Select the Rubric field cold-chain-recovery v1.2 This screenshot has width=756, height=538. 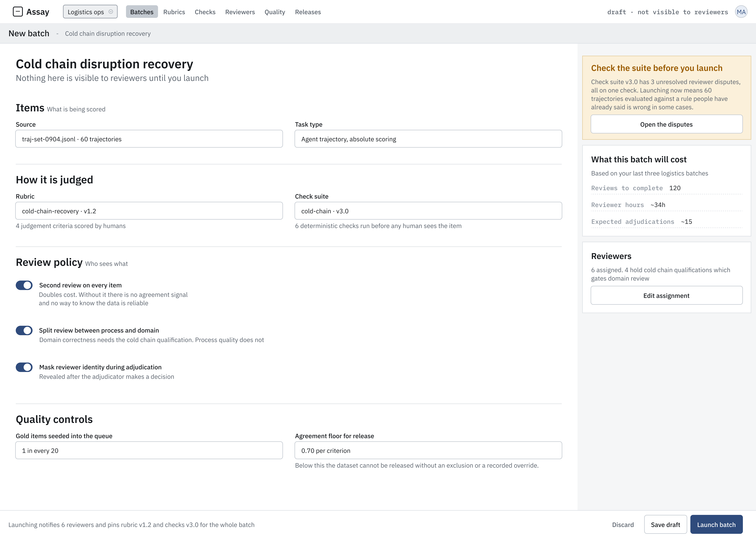tap(149, 211)
